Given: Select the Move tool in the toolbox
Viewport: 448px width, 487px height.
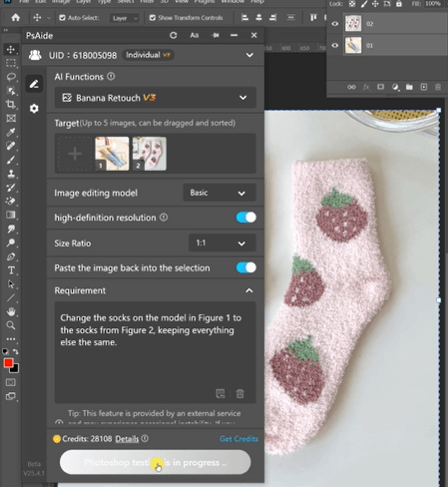Looking at the screenshot, I should coord(11,49).
